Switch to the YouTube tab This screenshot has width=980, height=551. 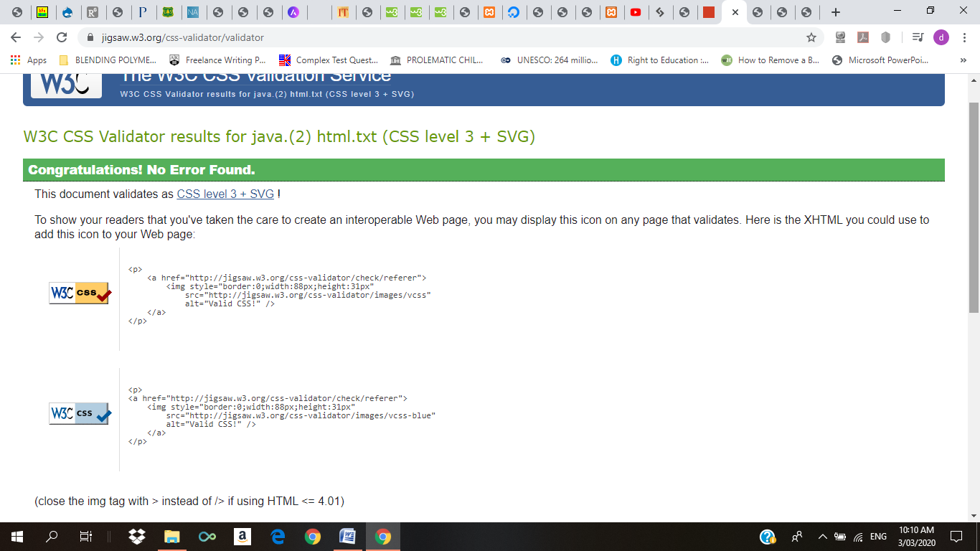click(635, 12)
